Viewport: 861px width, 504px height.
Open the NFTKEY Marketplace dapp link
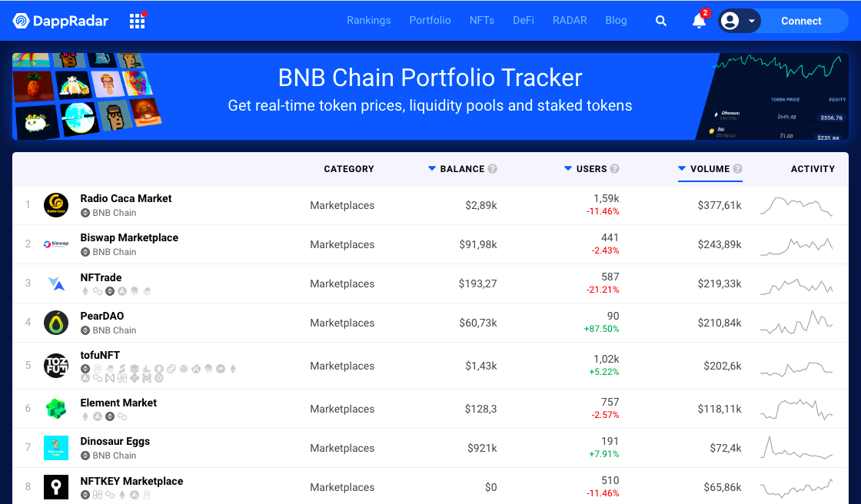131,481
